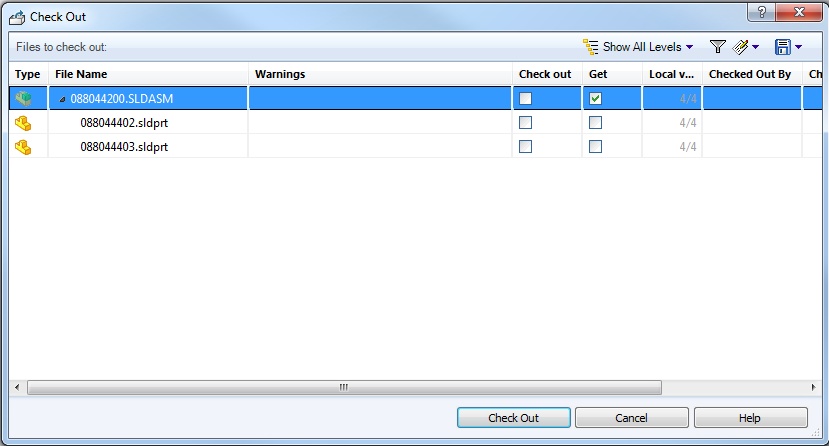Click the 4/4 version of 088044200.SLDASM
This screenshot has width=829, height=446.
coord(688,99)
